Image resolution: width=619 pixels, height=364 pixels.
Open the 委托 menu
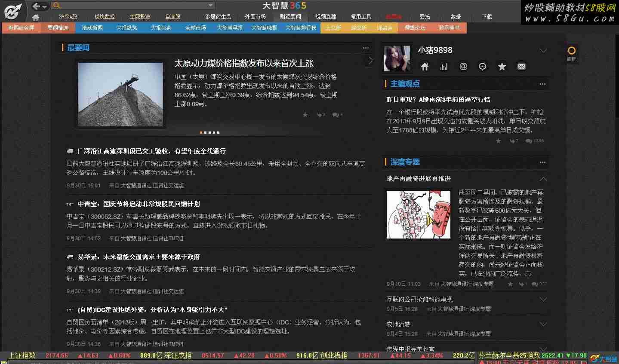[425, 17]
